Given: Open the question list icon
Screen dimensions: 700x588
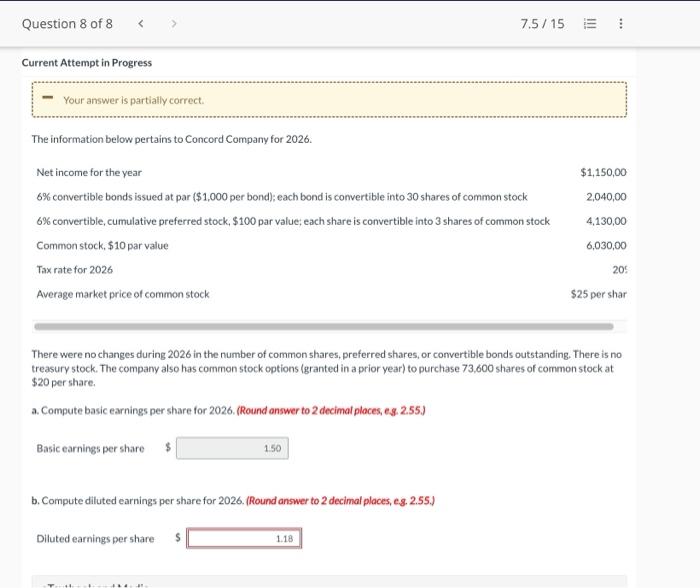Looking at the screenshot, I should click(x=590, y=24).
